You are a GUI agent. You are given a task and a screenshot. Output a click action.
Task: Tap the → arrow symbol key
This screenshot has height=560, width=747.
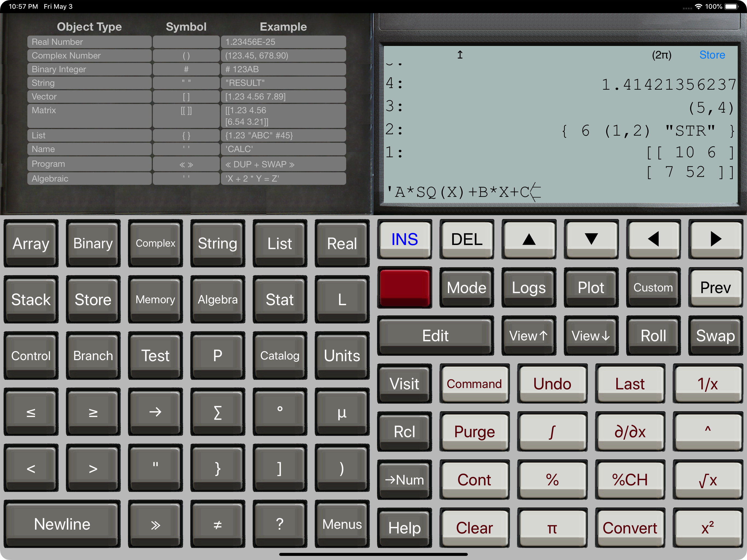click(x=155, y=412)
